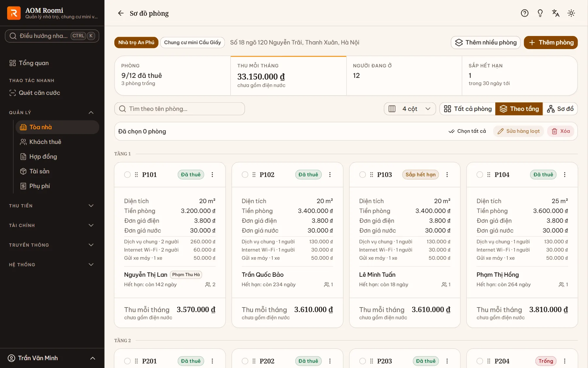Click the lightbulb tips icon
Viewport: 588px width, 368px height.
[x=540, y=13]
